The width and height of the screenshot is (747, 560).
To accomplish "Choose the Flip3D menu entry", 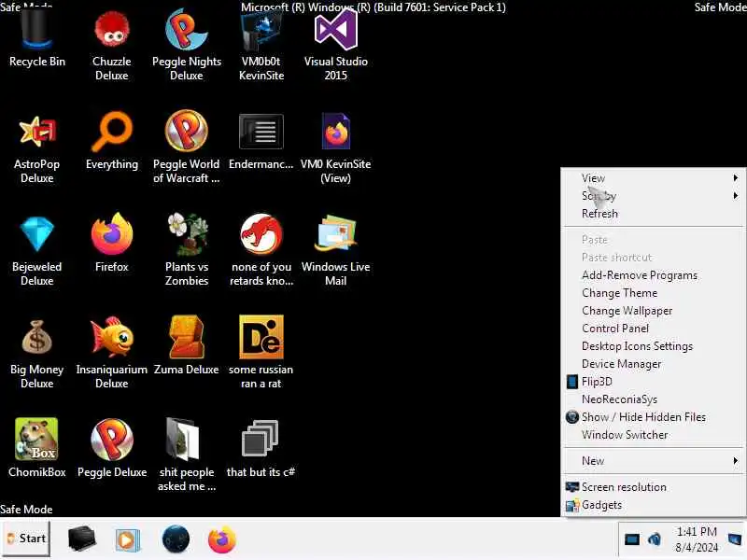I will click(652, 382).
